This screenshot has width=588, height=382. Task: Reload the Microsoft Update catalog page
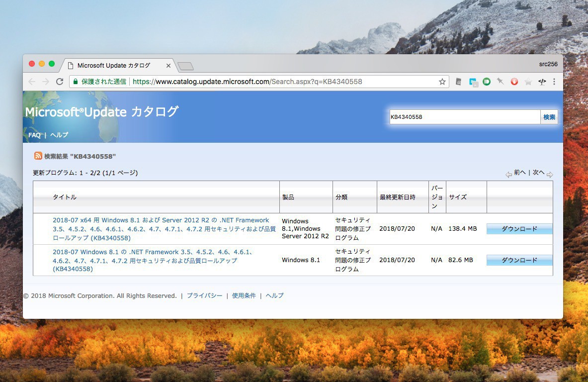[60, 82]
